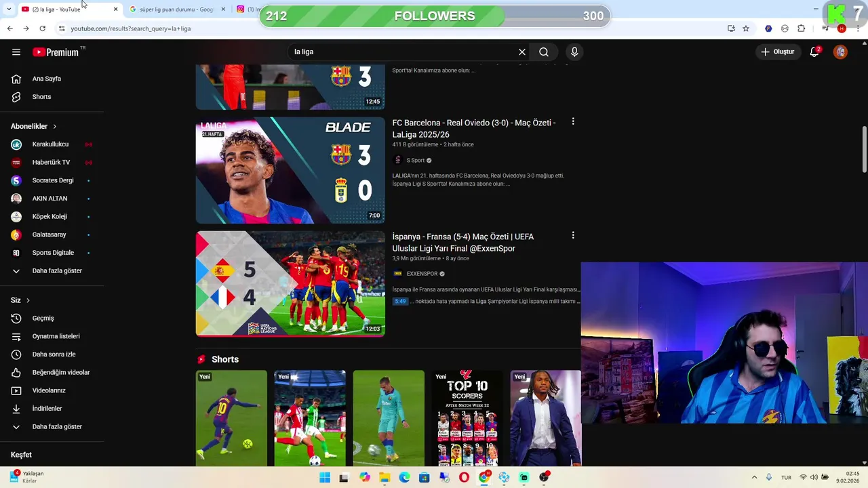
Task: Close the la liga YouTube tab
Action: [115, 9]
